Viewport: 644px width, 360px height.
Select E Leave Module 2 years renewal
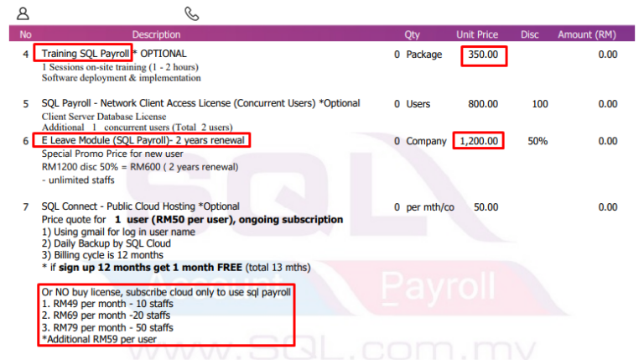(x=143, y=140)
